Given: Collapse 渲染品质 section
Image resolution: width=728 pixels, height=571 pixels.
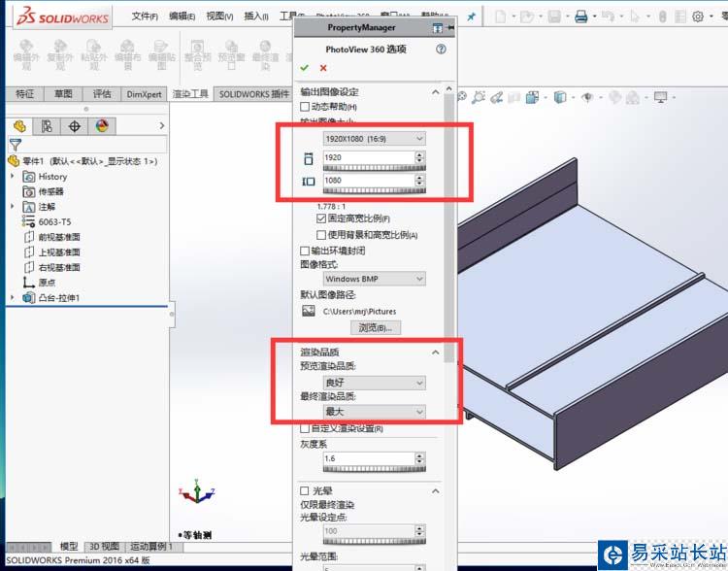Looking at the screenshot, I should (x=435, y=353).
